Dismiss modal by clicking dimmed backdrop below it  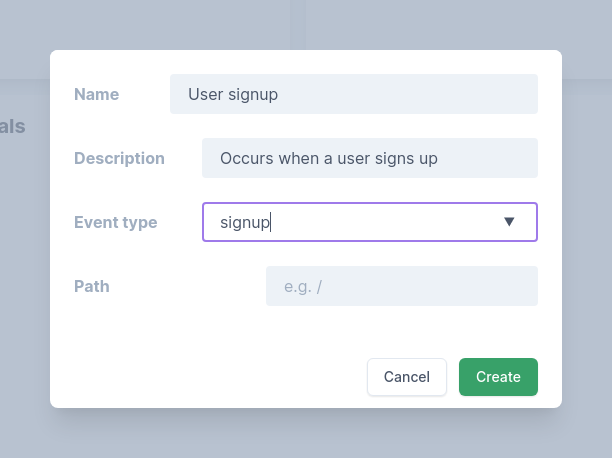click(x=306, y=434)
